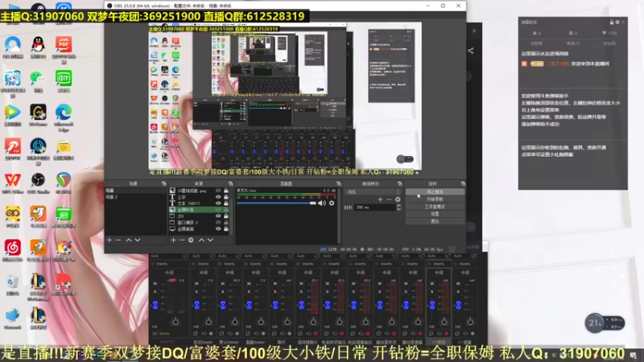Screen dimensions: 644x362
Task: Open the Microsoft Edge desktop icon
Action: [64, 112]
